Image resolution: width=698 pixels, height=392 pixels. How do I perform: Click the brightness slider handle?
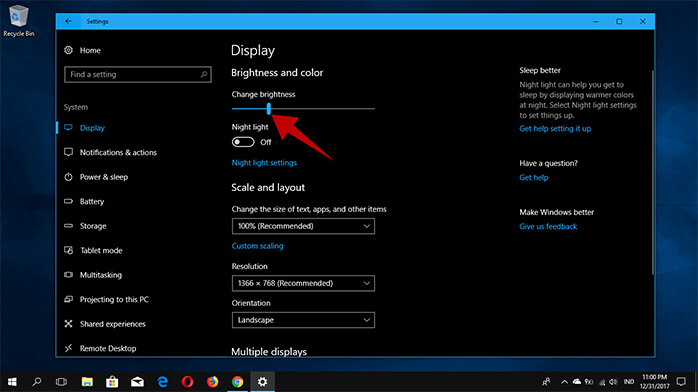click(x=268, y=108)
